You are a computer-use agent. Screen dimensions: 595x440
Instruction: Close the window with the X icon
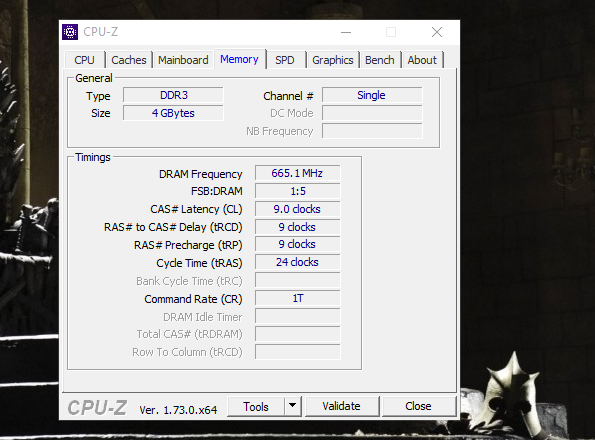pyautogui.click(x=437, y=32)
